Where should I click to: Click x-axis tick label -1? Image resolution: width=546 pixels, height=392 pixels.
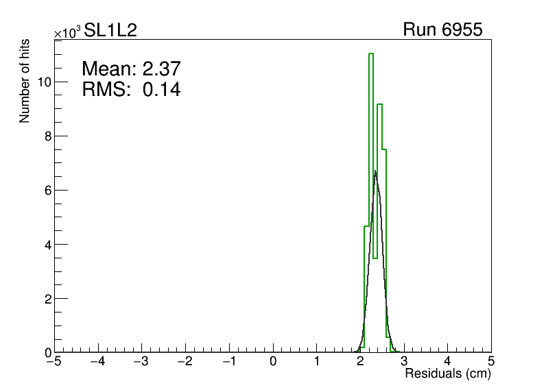pyautogui.click(x=228, y=361)
